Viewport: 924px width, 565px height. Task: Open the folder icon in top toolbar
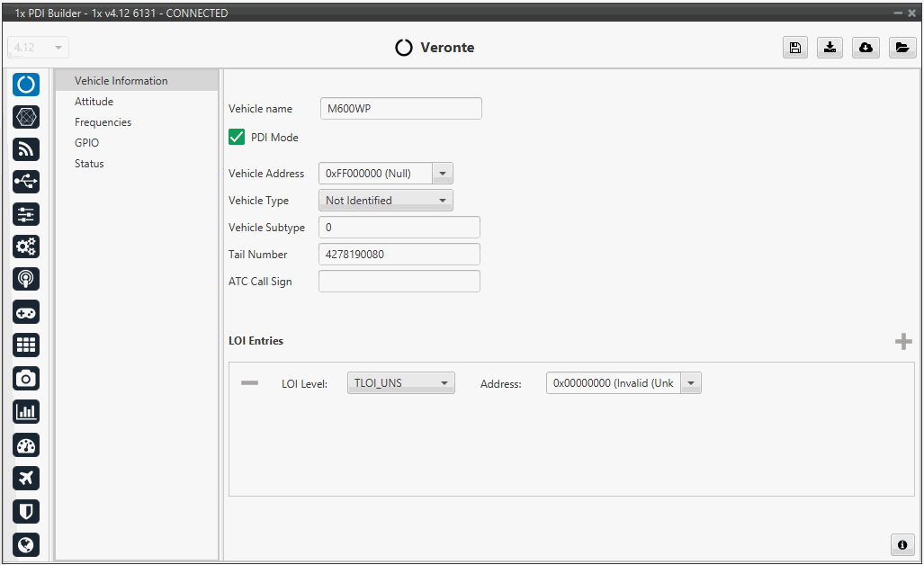(902, 49)
